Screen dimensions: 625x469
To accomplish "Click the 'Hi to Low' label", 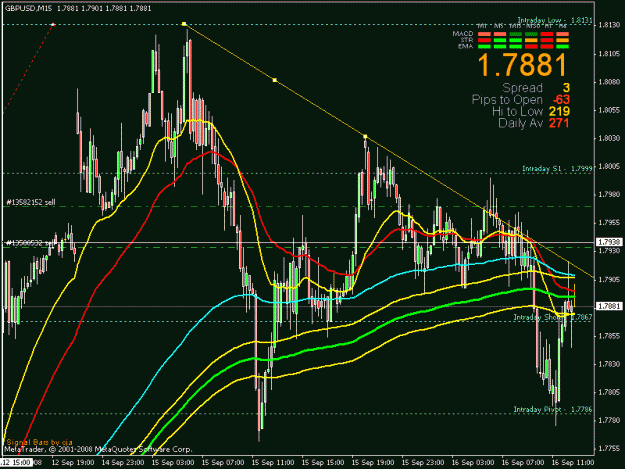I will click(517, 111).
